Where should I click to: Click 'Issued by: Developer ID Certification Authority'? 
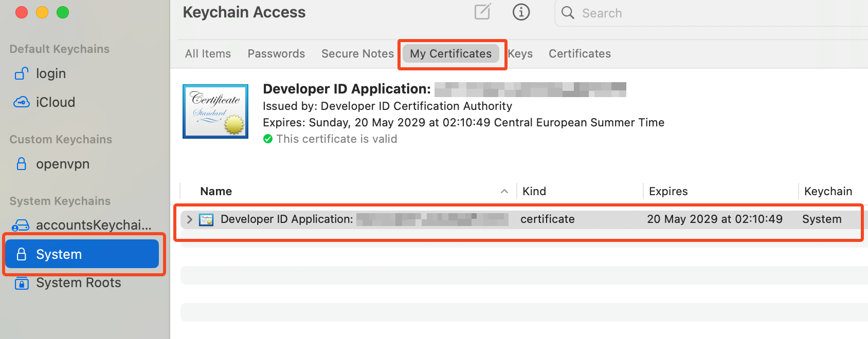pos(388,106)
